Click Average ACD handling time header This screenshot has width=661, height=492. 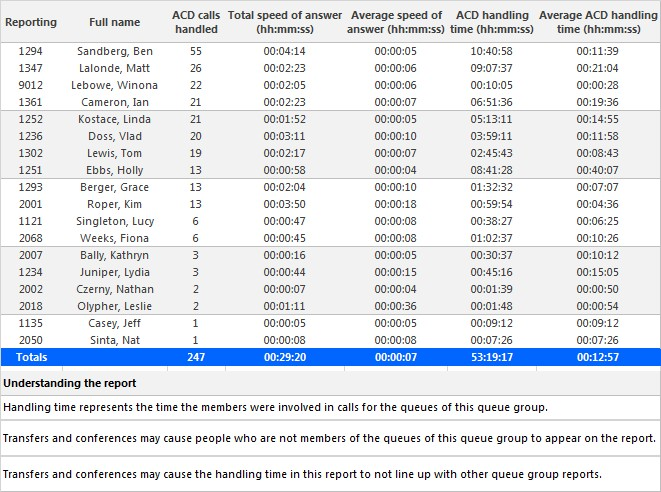[598, 22]
